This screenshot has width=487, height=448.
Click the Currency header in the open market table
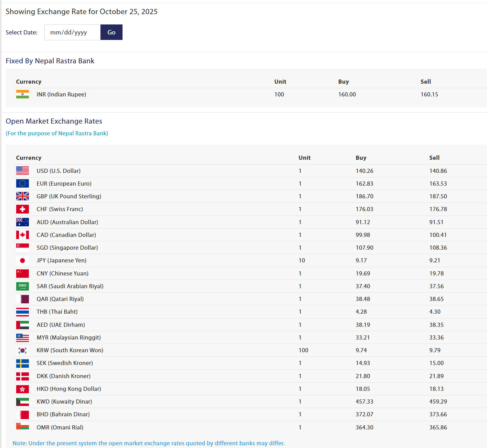tap(29, 158)
